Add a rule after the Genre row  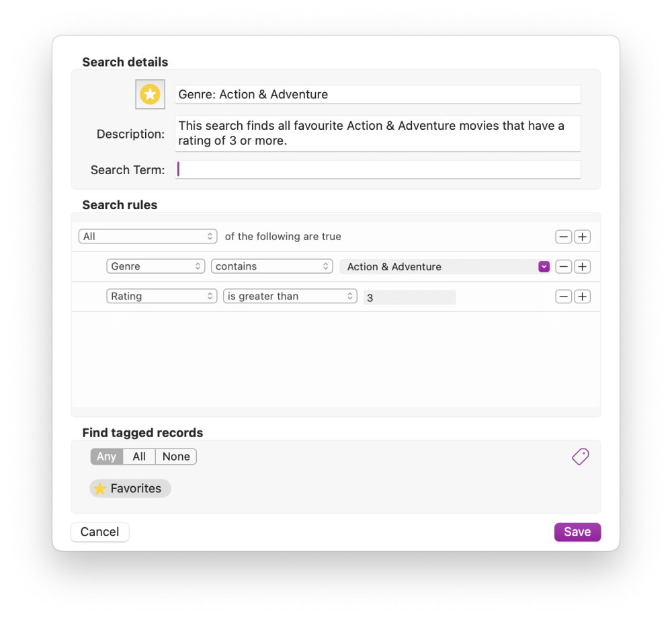(583, 267)
